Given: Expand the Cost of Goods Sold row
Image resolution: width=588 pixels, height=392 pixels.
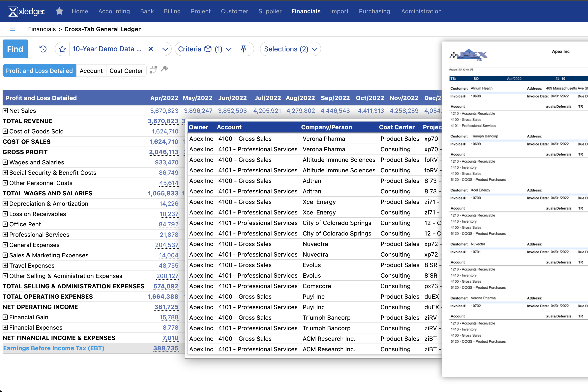Looking at the screenshot, I should point(5,131).
